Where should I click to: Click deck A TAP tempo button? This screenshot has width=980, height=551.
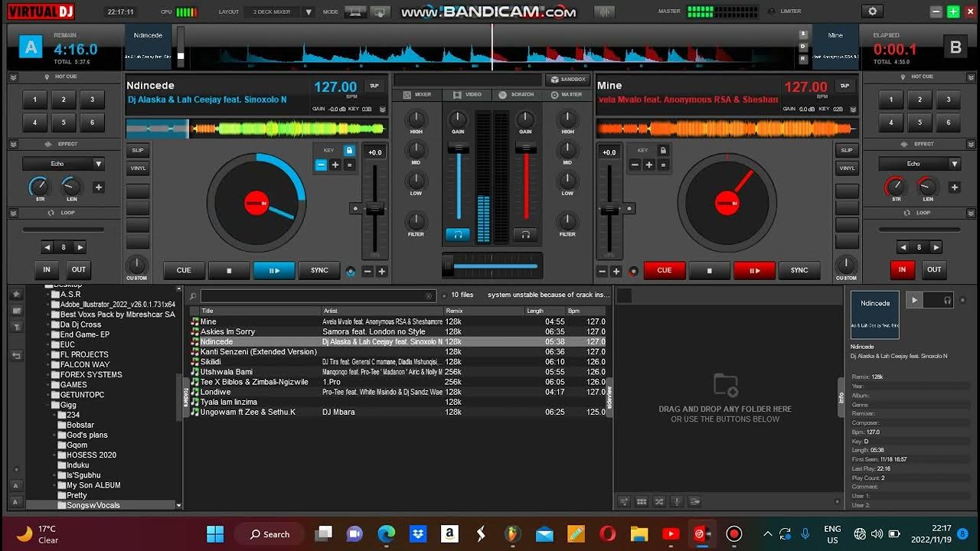374,86
